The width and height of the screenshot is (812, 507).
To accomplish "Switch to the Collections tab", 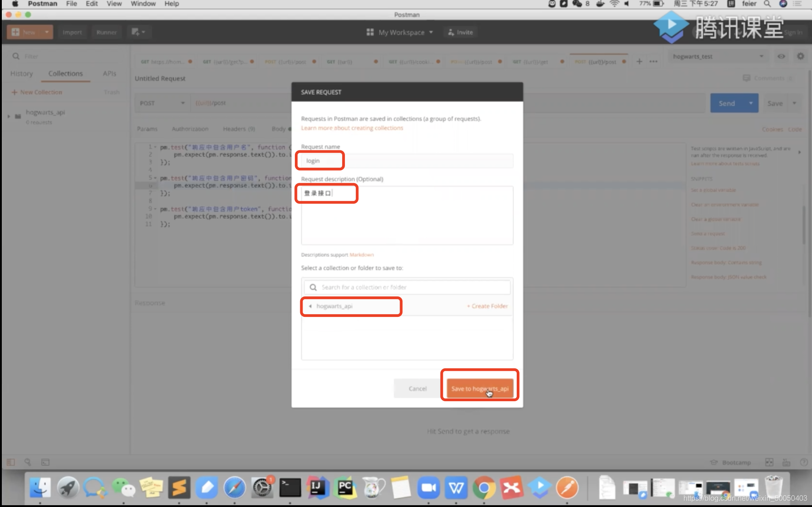I will (x=66, y=73).
